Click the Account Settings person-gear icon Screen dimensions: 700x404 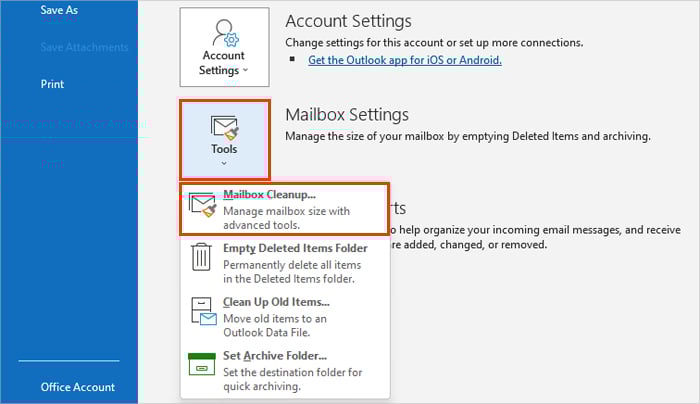(x=224, y=36)
